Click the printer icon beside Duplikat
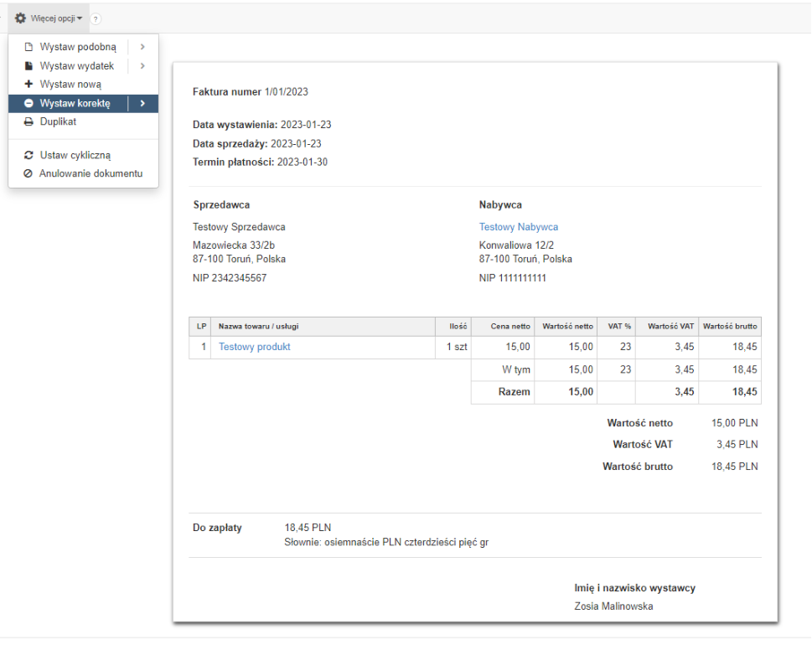This screenshot has width=812, height=645. point(28,122)
